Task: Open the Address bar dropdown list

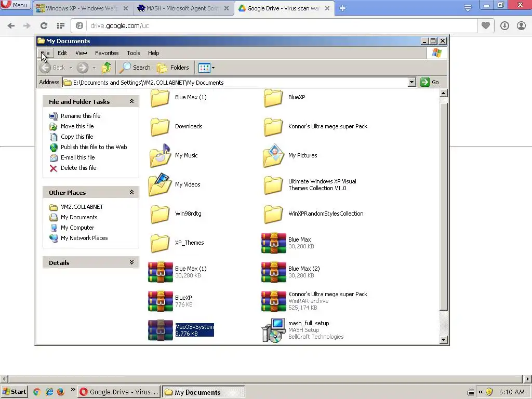Action: (x=412, y=82)
